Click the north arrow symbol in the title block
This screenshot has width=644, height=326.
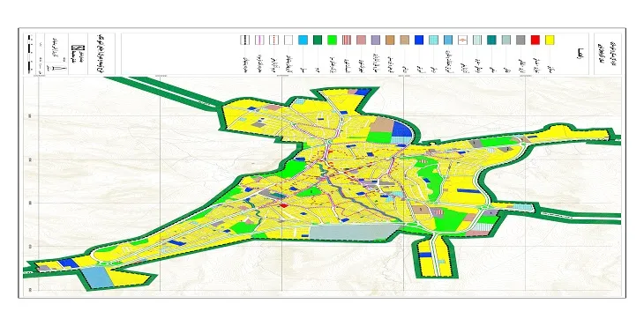point(60,68)
